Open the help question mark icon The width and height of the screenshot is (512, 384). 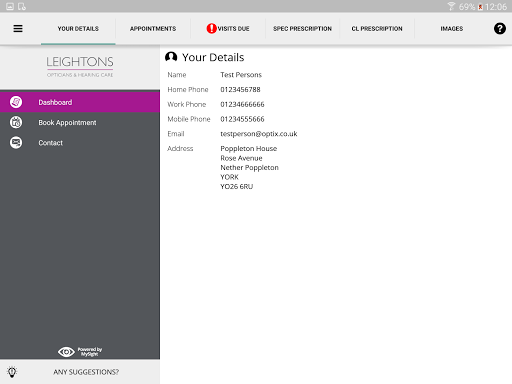click(499, 29)
